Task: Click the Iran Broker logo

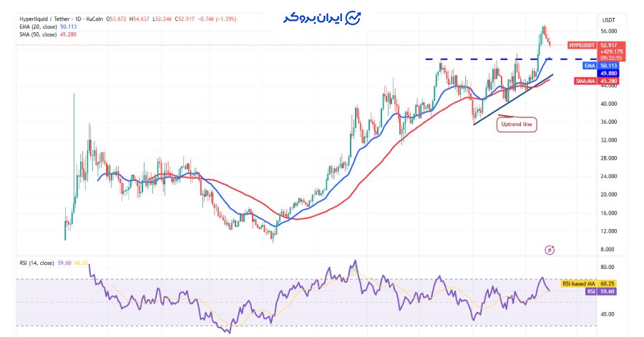Action: click(321, 18)
